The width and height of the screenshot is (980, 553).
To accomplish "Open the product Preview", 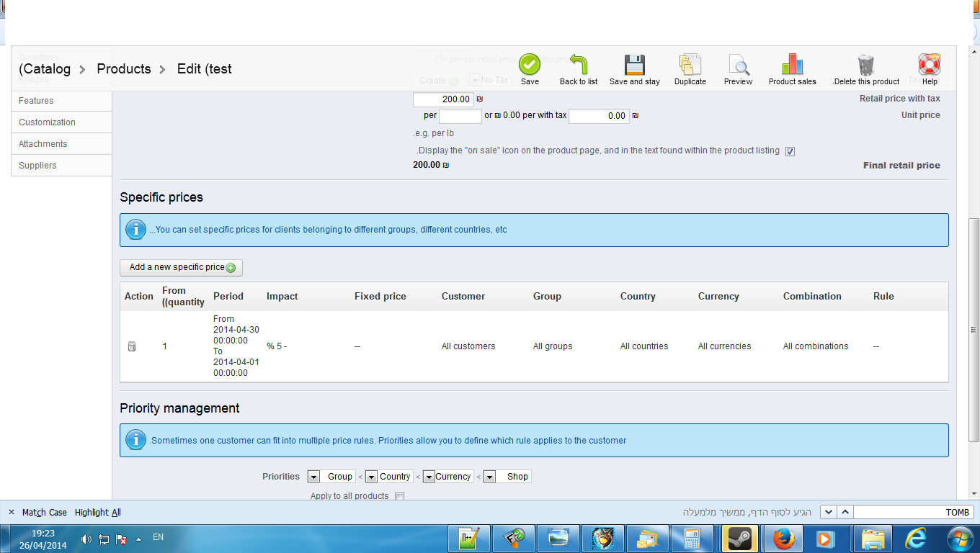I will (x=739, y=64).
